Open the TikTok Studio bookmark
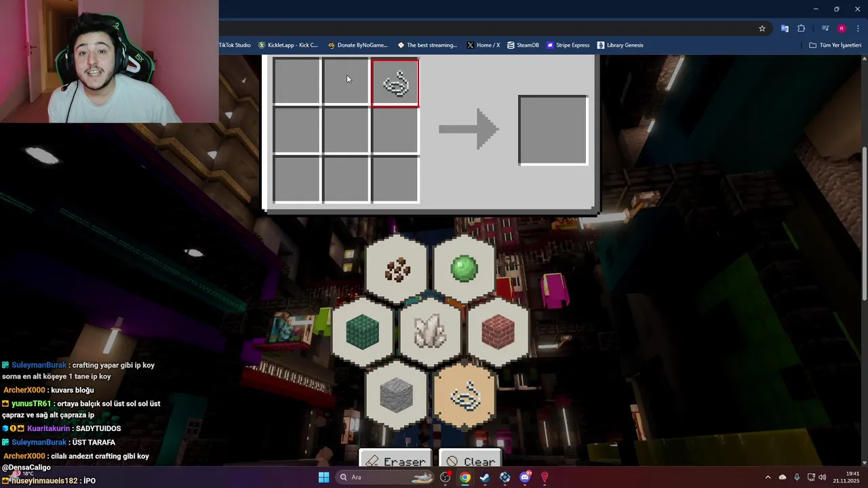Image resolution: width=868 pixels, height=488 pixels. [234, 45]
